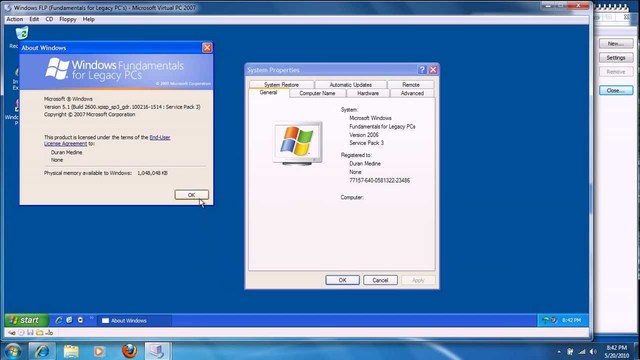
Task: Click the System Properties help question mark
Action: pos(422,70)
